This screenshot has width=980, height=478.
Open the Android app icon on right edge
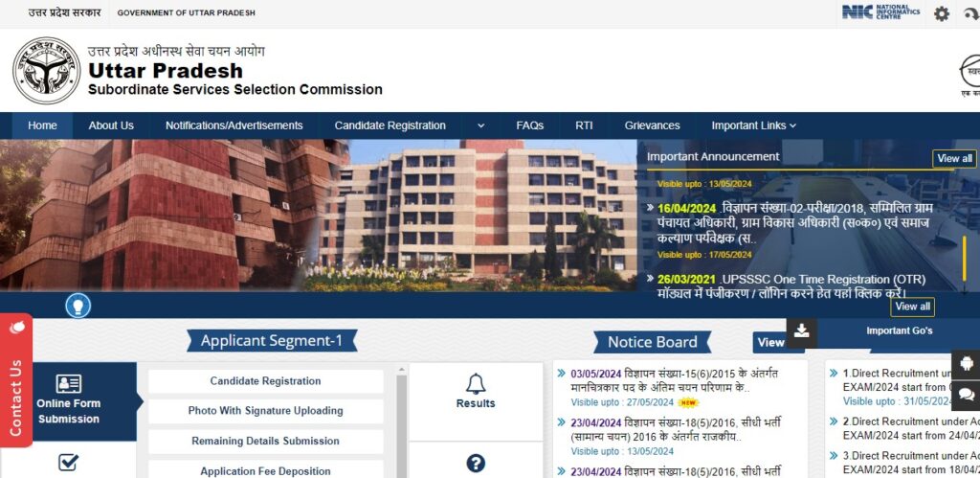point(966,363)
